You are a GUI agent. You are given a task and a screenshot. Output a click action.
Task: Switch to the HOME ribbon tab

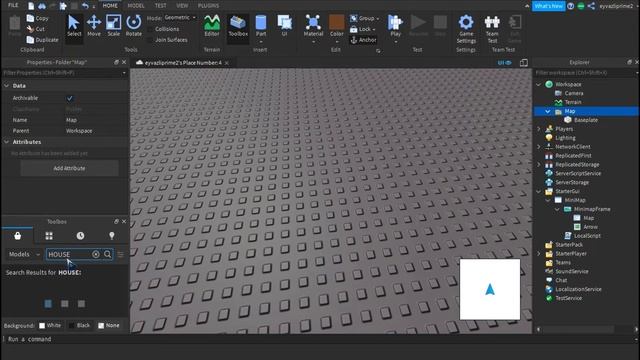(x=110, y=6)
